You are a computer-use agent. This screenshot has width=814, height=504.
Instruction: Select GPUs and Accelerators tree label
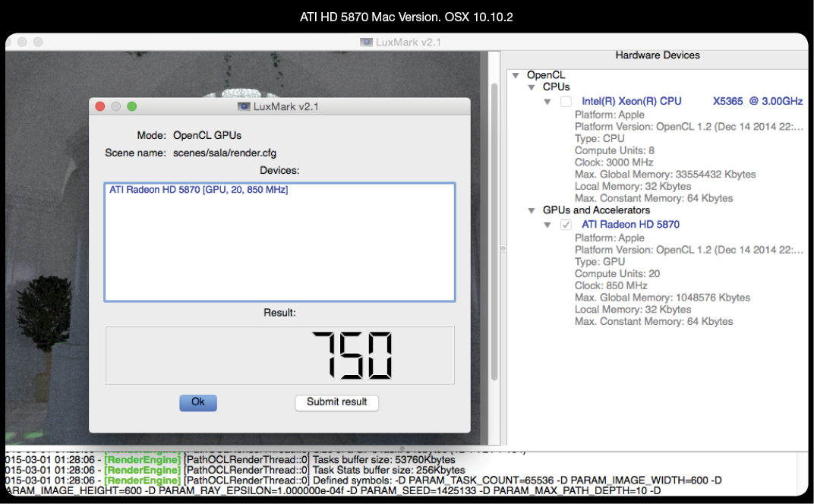596,209
